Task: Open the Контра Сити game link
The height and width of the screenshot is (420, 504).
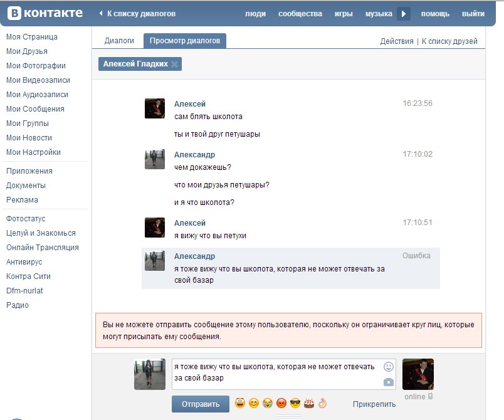Action: point(28,276)
